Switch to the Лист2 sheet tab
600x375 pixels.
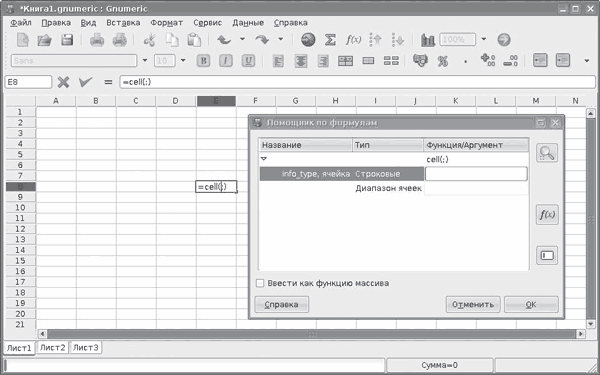[x=53, y=347]
